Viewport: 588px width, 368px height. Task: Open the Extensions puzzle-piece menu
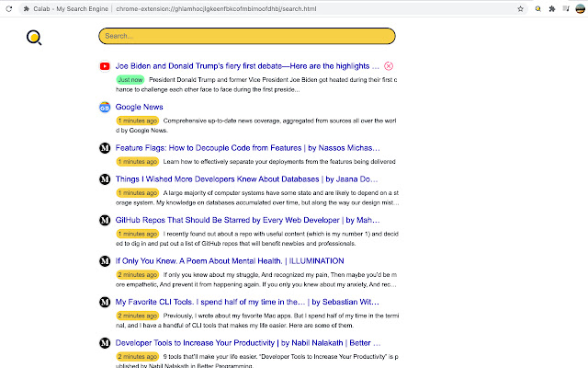551,8
